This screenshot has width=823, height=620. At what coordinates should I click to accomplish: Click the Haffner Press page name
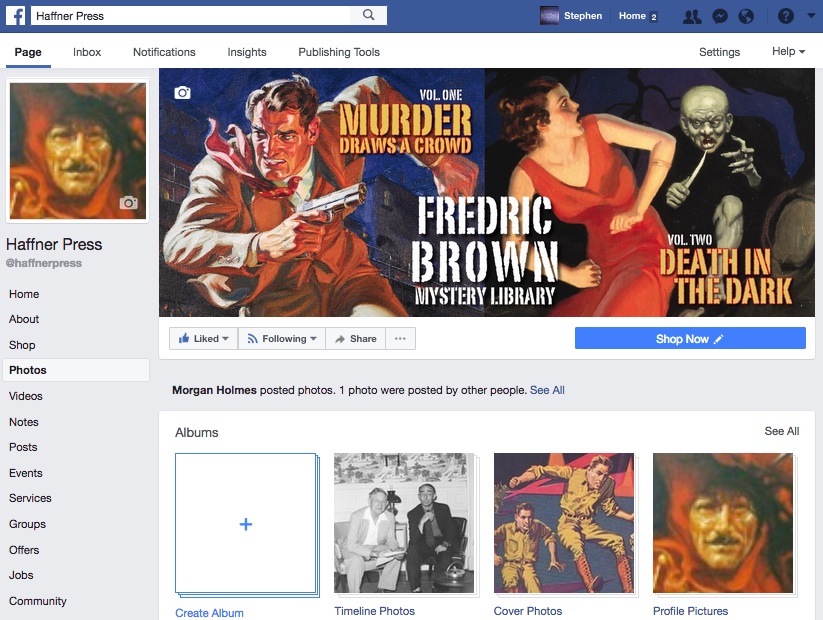[x=54, y=244]
